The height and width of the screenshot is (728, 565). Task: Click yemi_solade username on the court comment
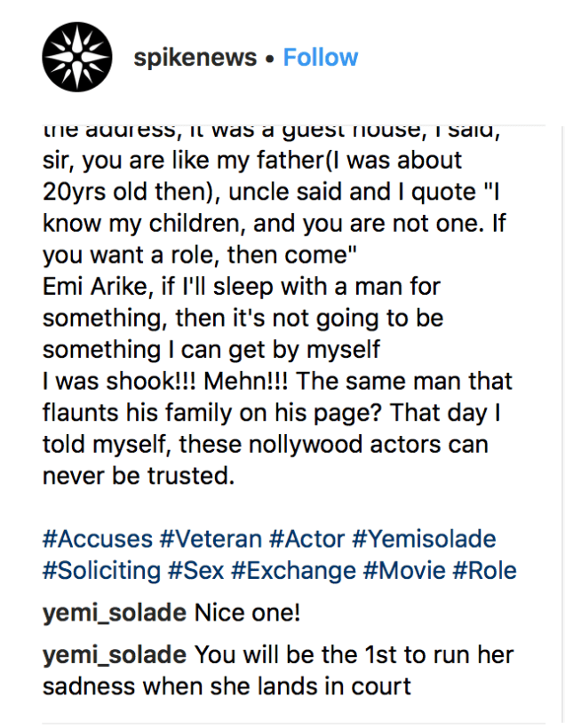point(115,656)
